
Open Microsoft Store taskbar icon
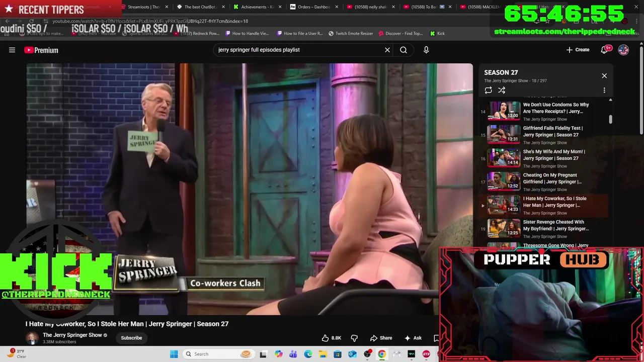point(338,354)
